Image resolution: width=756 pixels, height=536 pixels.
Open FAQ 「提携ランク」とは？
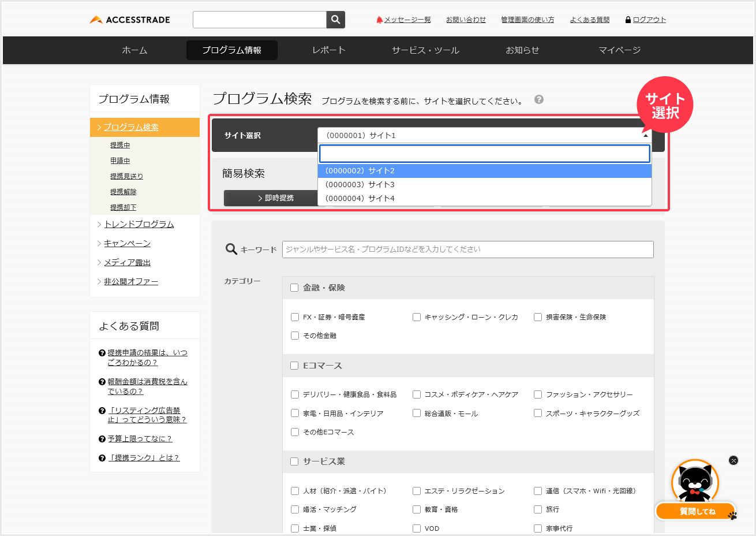click(144, 458)
